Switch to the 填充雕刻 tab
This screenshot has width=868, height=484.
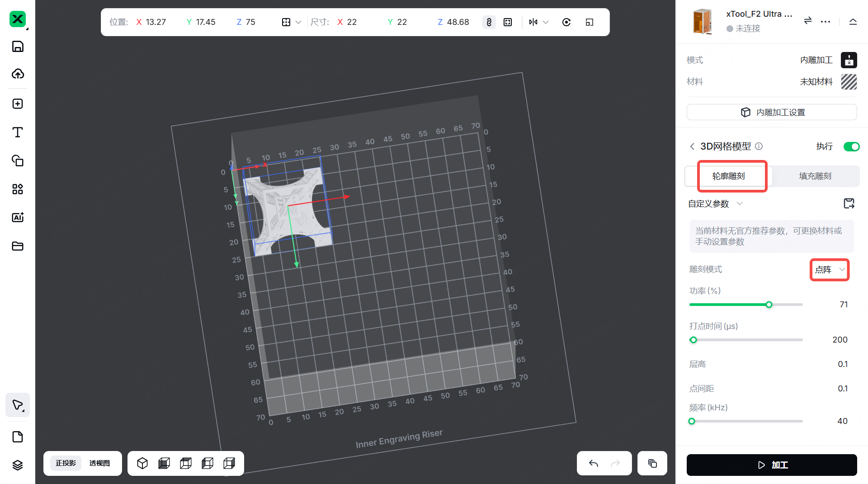pos(815,176)
